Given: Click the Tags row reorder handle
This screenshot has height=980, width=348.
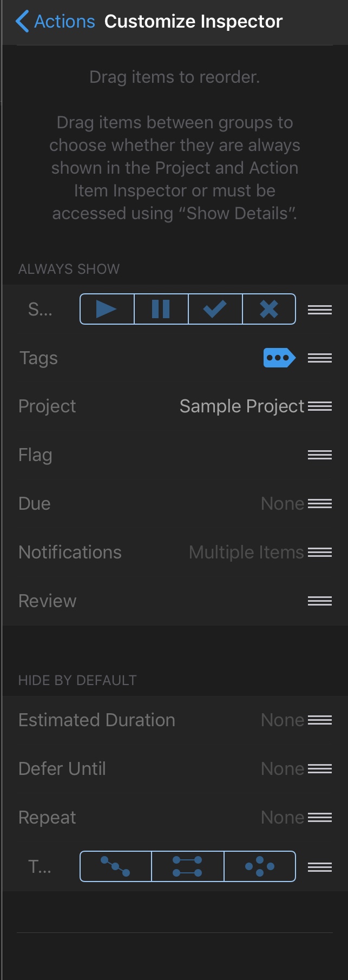Looking at the screenshot, I should point(320,358).
